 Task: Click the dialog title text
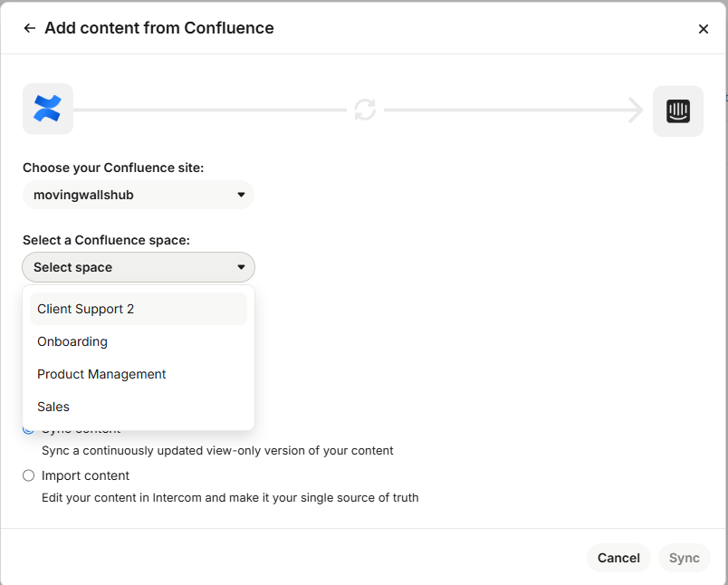[x=159, y=28]
